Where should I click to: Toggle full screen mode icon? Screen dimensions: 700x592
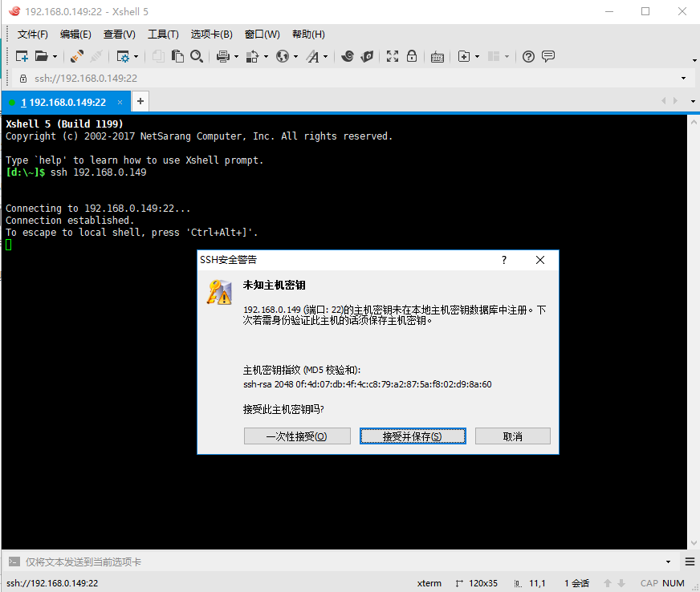[x=392, y=57]
